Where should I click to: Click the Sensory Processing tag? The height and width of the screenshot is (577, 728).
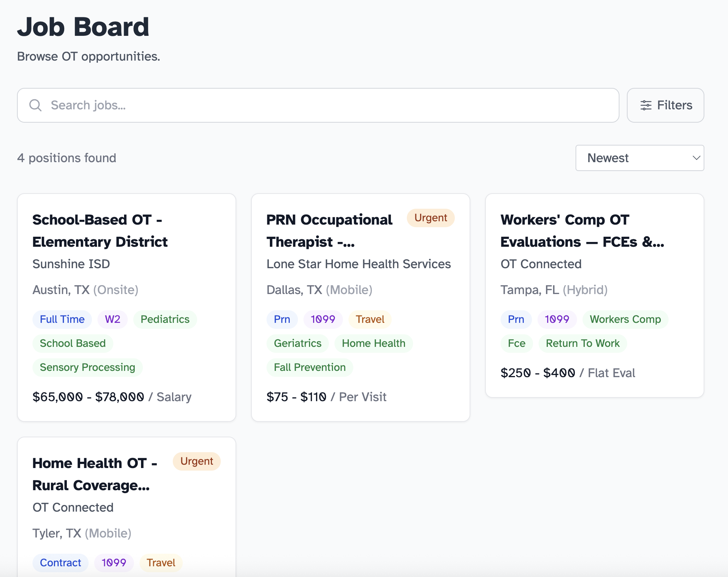pyautogui.click(x=87, y=367)
